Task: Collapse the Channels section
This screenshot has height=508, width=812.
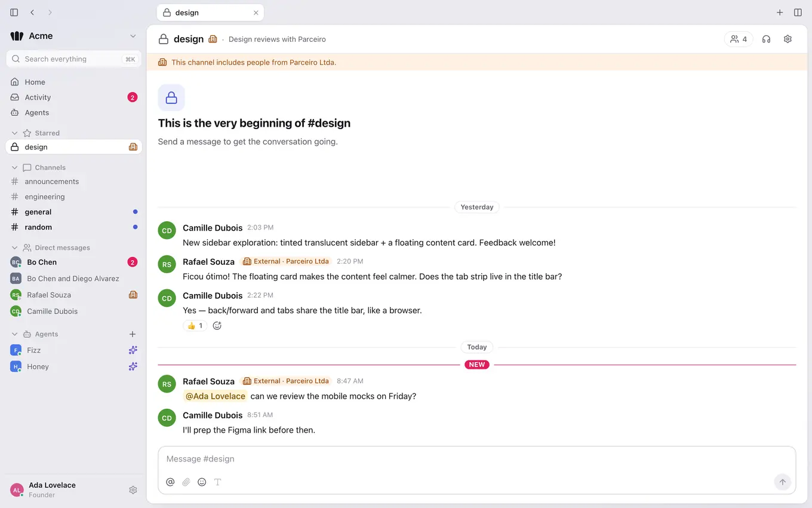Action: pos(15,167)
